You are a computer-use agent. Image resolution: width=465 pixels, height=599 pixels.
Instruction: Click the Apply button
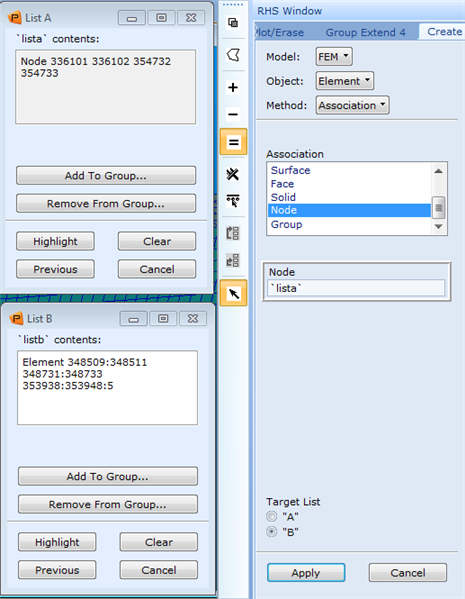[x=306, y=573]
